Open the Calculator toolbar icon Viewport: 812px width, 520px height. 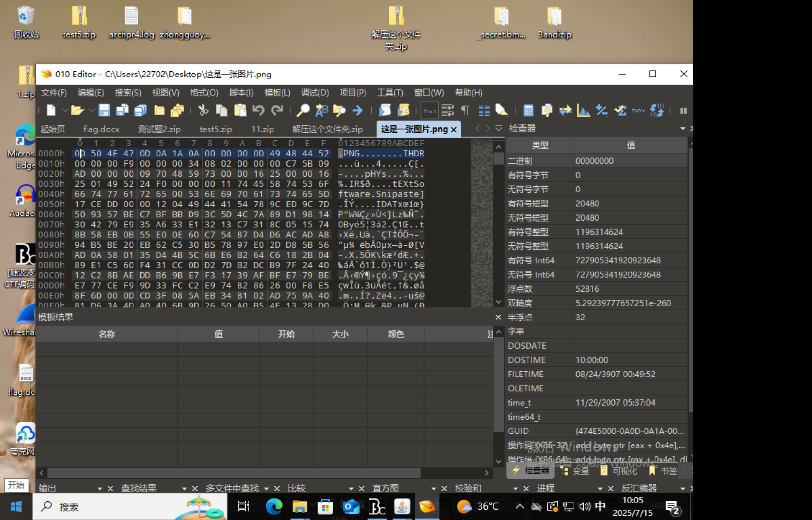528,110
